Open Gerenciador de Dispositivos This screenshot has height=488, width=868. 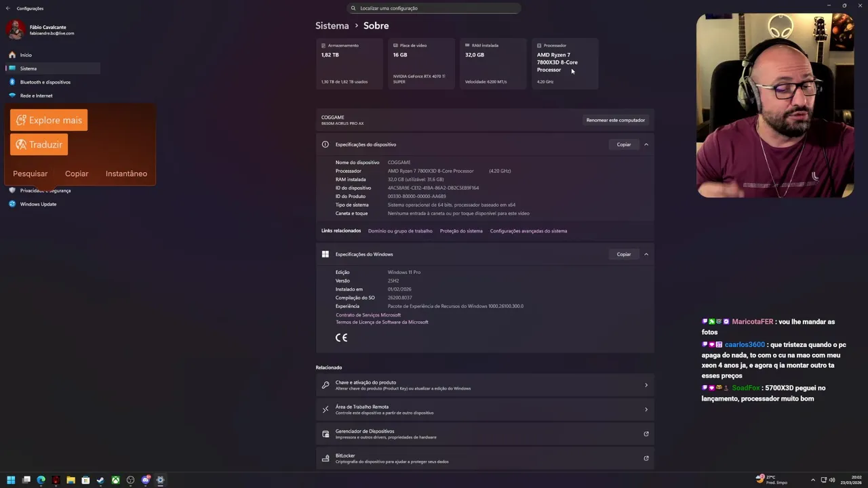tap(485, 434)
